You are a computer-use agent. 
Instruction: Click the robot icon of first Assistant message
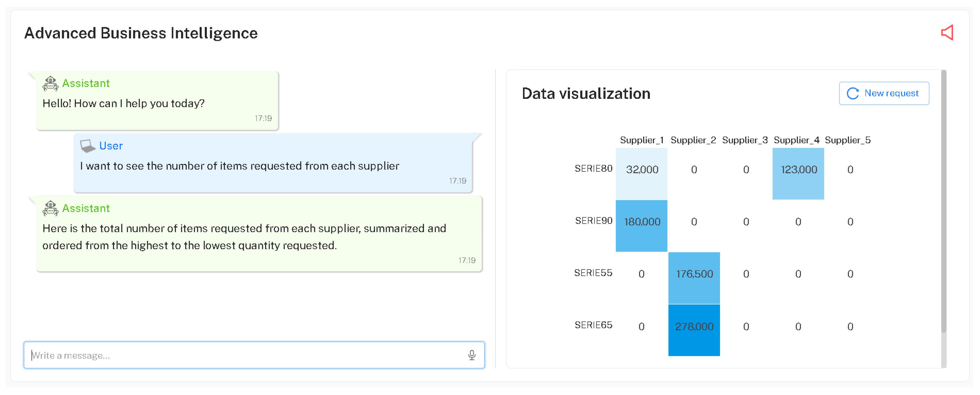tap(50, 83)
